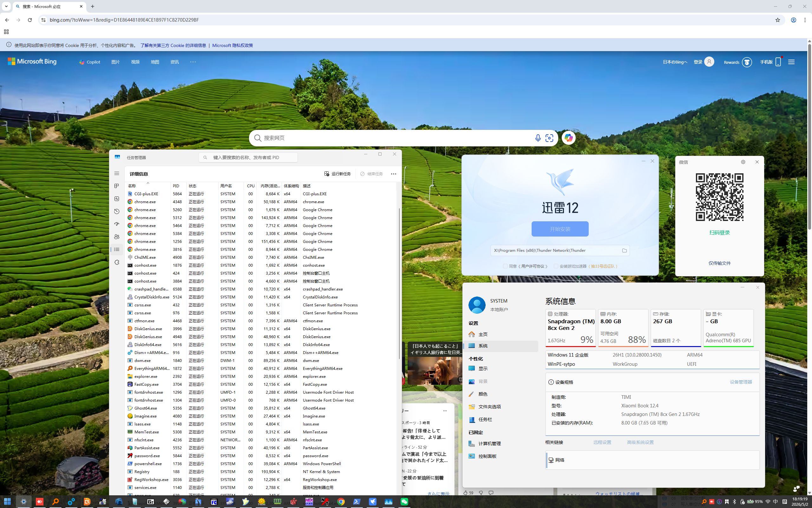
Task: Expand the Bing navigation more ellipsis
Action: pyautogui.click(x=193, y=62)
